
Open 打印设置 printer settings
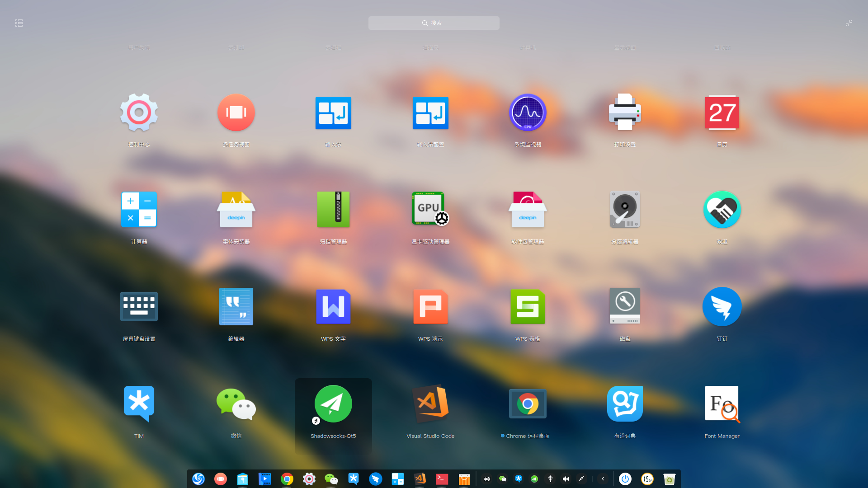click(x=625, y=113)
